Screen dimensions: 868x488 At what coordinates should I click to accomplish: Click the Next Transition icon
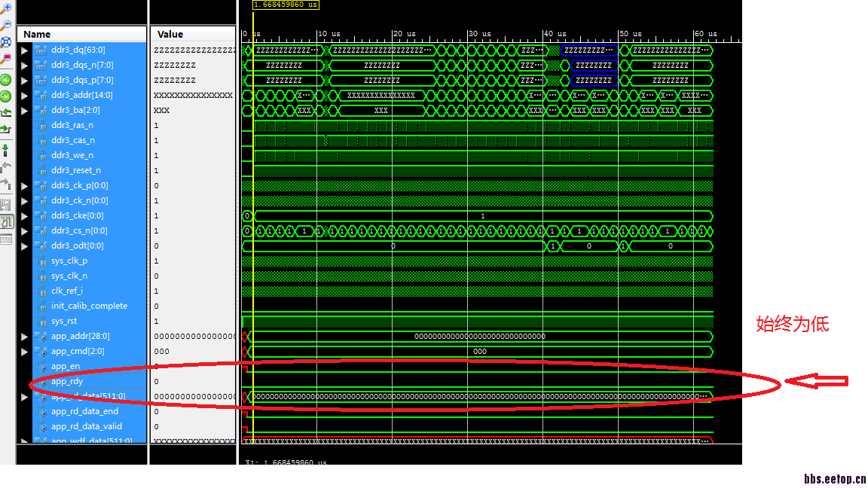click(6, 130)
